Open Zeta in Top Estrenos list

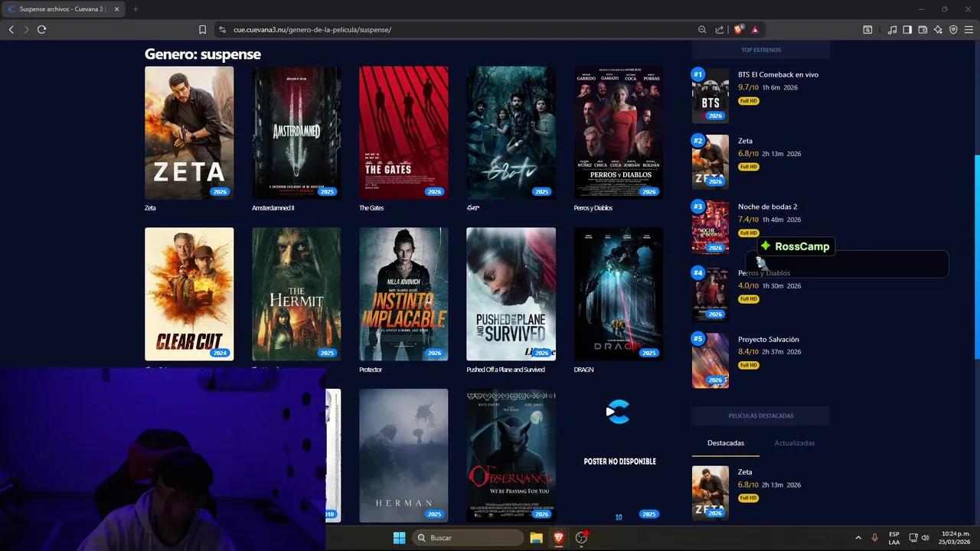pos(745,141)
